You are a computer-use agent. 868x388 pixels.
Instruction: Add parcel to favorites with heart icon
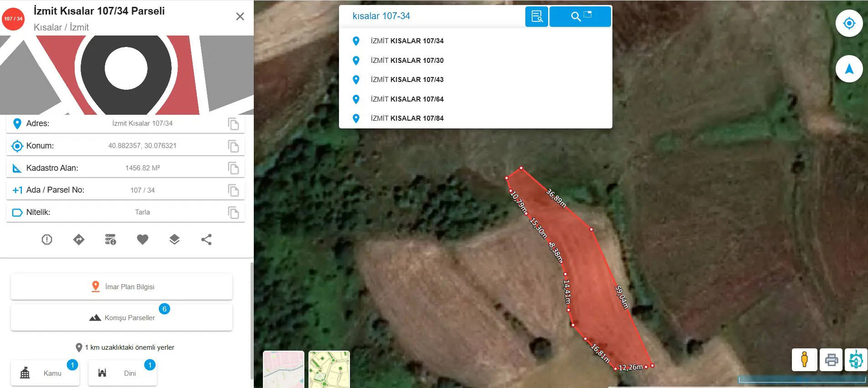[143, 240]
